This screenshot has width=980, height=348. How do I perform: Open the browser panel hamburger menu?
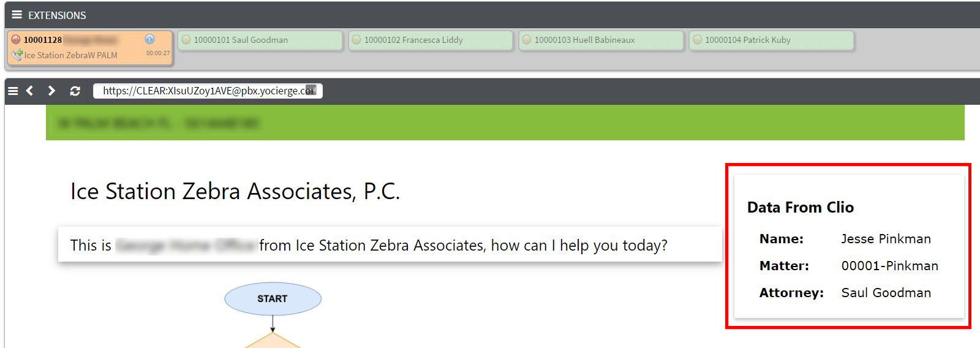pos(13,91)
